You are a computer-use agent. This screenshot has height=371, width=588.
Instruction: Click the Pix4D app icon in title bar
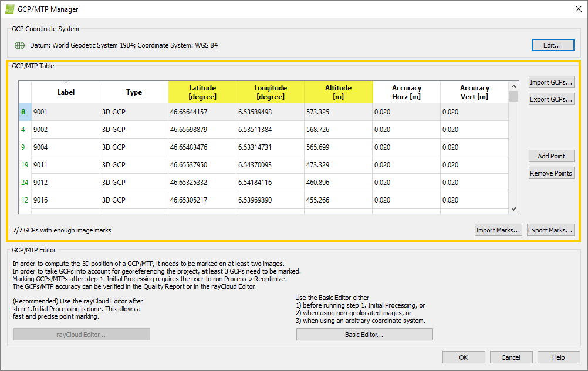coord(9,9)
